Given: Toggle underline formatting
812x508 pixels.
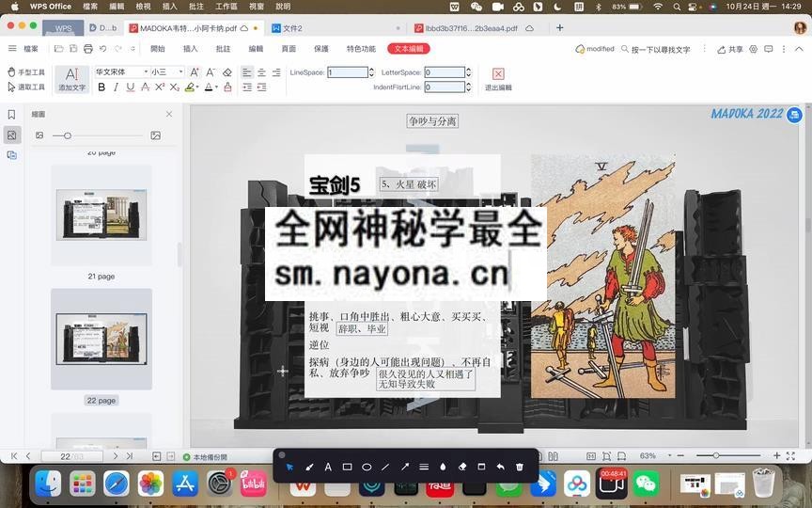Looking at the screenshot, I should (131, 87).
